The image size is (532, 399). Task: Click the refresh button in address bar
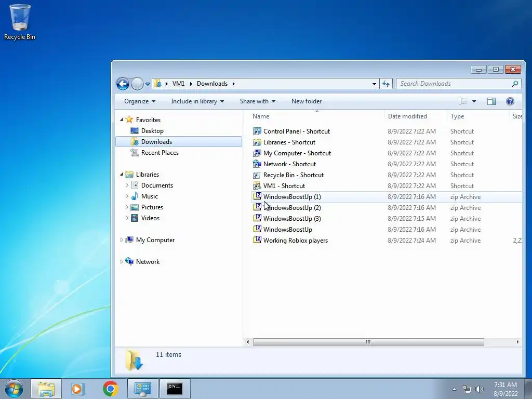click(386, 84)
